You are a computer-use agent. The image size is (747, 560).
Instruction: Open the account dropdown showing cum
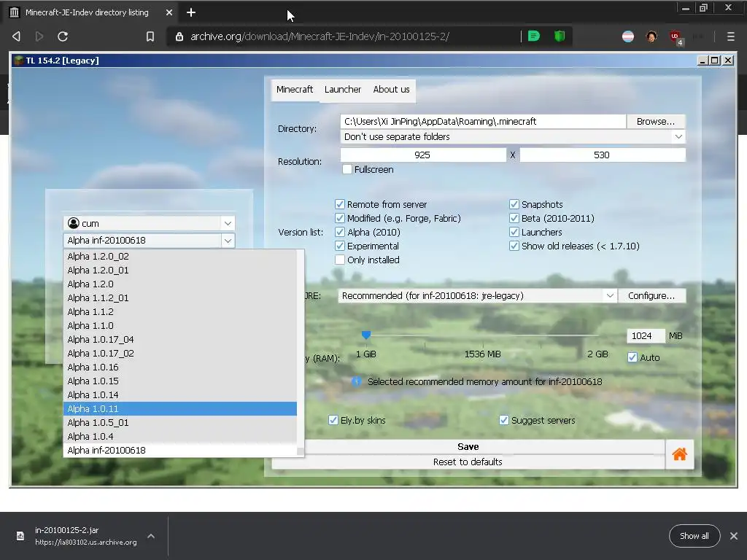pos(149,223)
